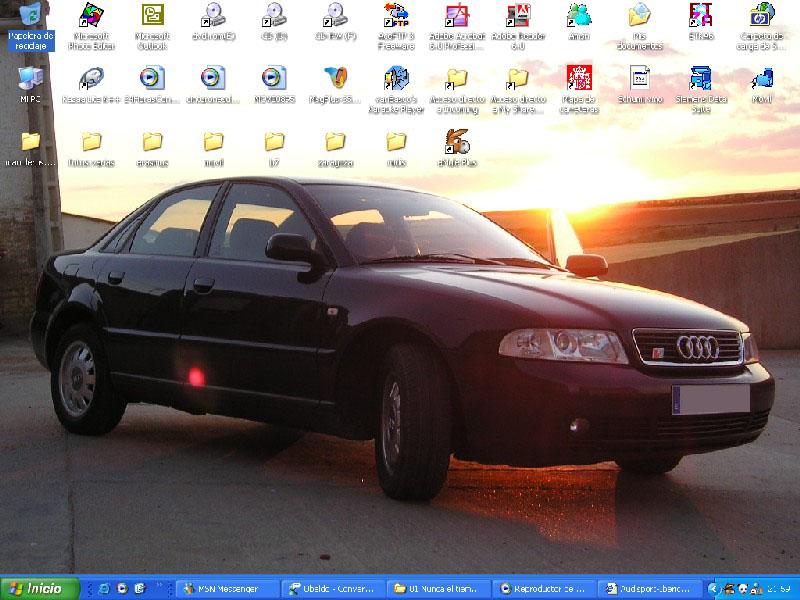Launch Windows Media Player from Quick Launch

tap(122, 588)
